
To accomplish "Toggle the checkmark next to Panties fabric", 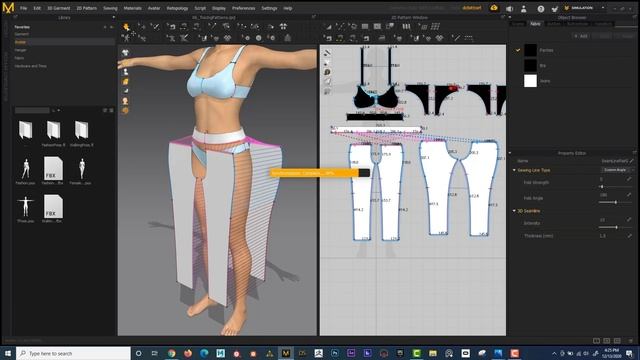I will 518,50.
